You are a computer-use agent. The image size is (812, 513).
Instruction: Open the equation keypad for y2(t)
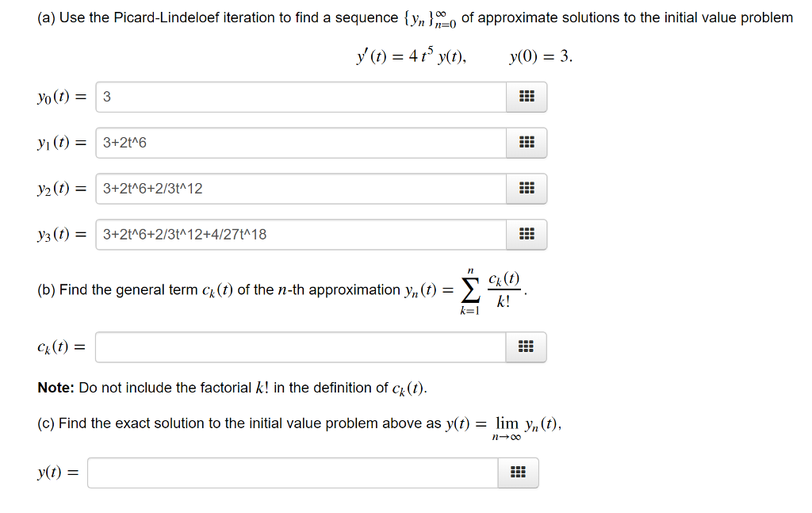(x=525, y=189)
